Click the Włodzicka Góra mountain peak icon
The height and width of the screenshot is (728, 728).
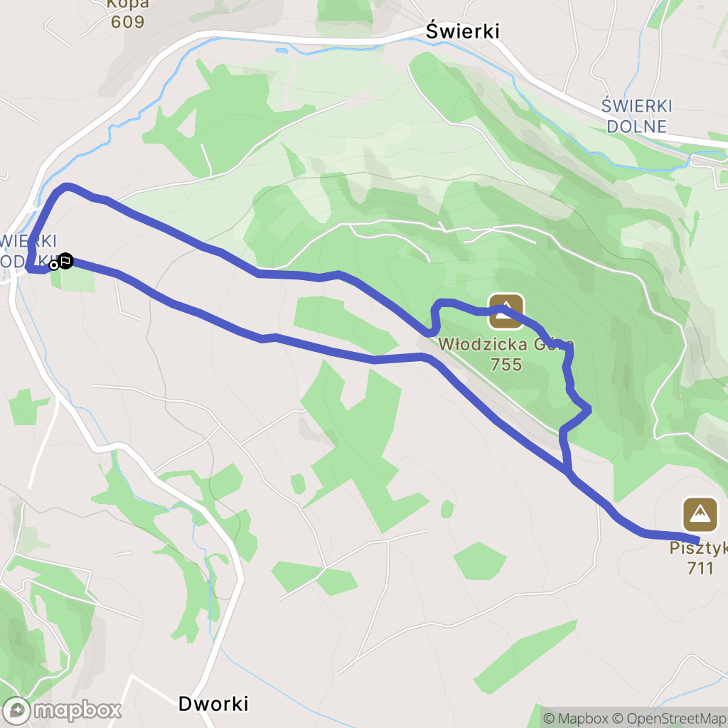tap(506, 311)
